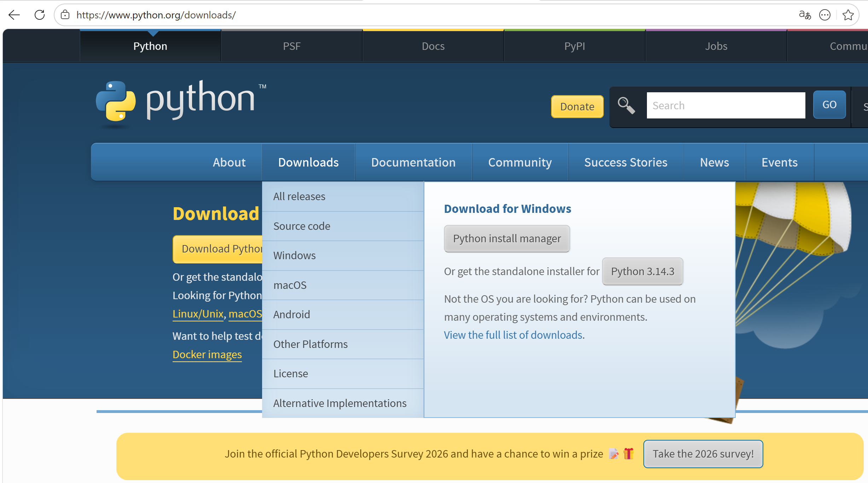Switch to the PyPI top tab
Viewport: 868px width, 483px height.
574,46
